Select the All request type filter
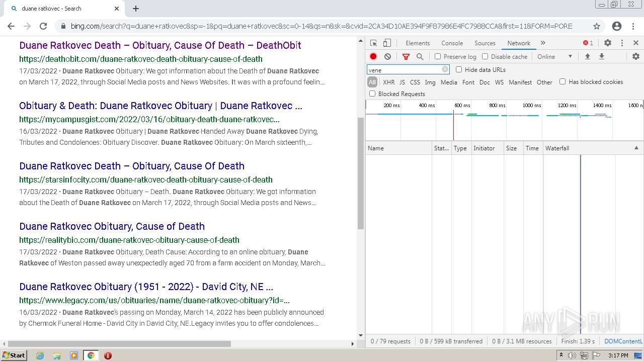The width and height of the screenshot is (644, 362). [x=372, y=82]
